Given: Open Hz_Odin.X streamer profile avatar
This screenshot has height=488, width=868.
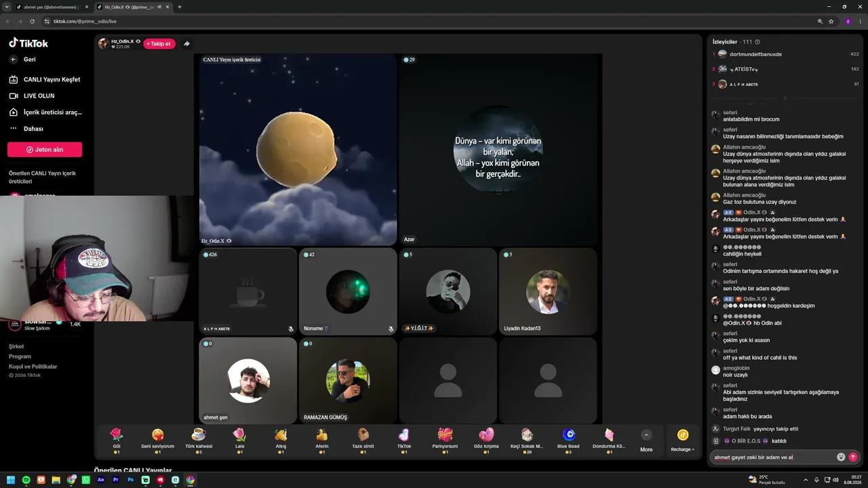Looking at the screenshot, I should [x=103, y=44].
